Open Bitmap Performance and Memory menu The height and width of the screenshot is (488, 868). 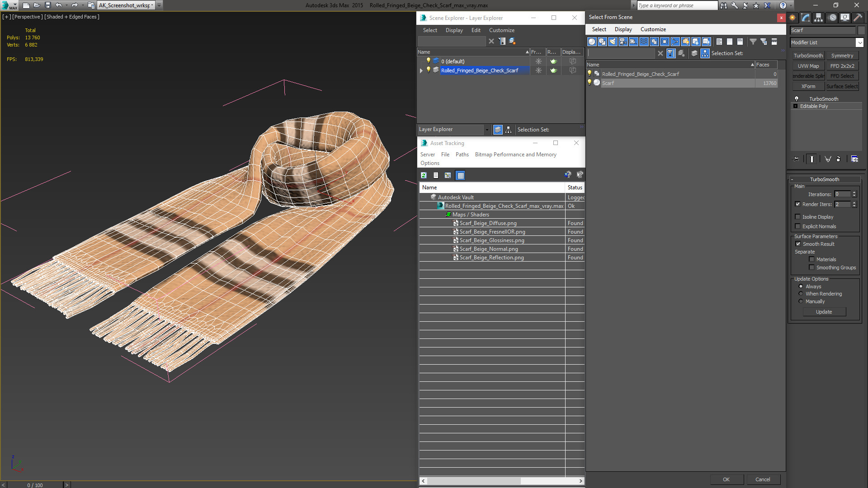tap(515, 155)
